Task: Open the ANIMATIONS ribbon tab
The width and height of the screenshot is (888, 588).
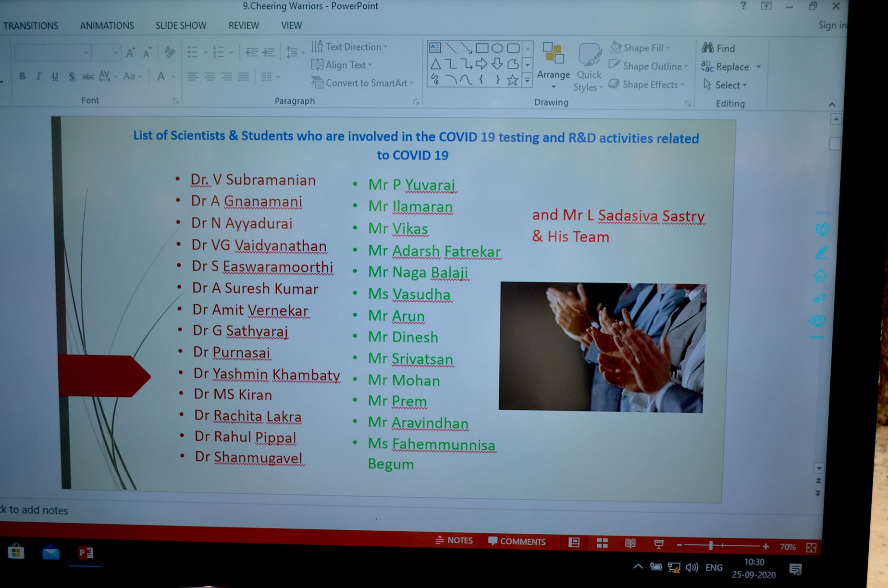Action: [x=107, y=25]
